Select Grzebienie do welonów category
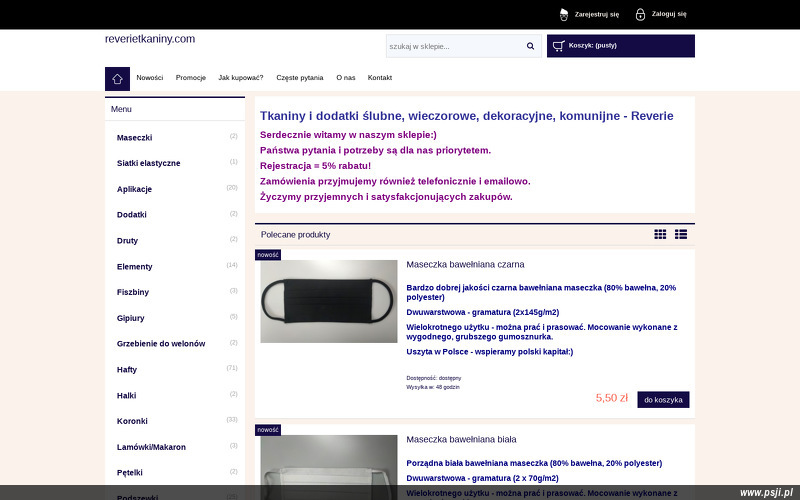The width and height of the screenshot is (800, 500). pyautogui.click(x=161, y=344)
